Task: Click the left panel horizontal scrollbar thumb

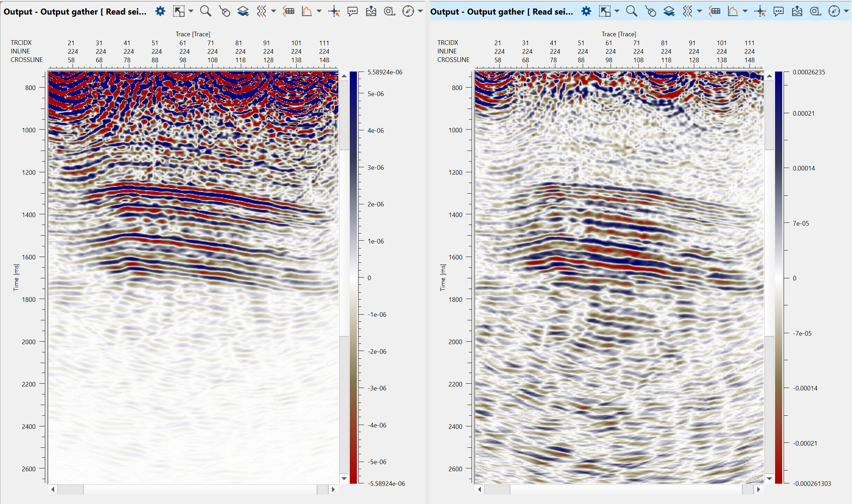Action: (71, 489)
